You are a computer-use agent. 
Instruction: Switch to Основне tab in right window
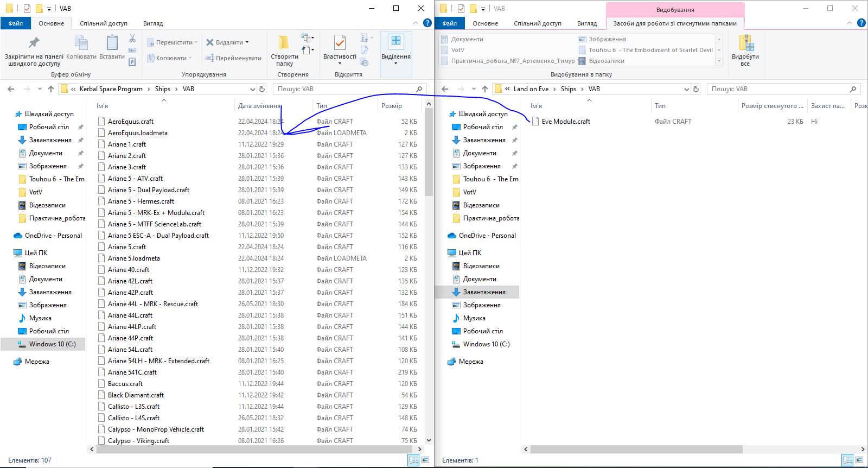(x=485, y=23)
